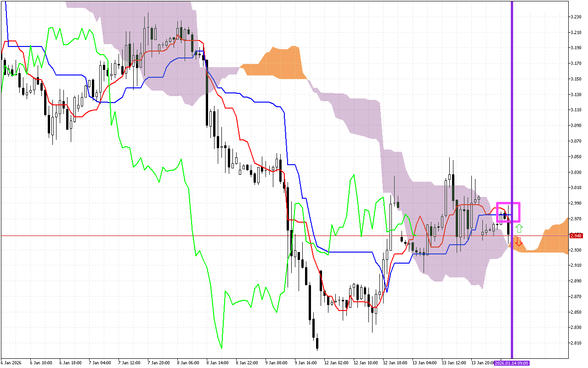Screen dimensions: 588x368
Task: Click the 9 Jan 16:00 time label
Action: click(x=305, y=363)
